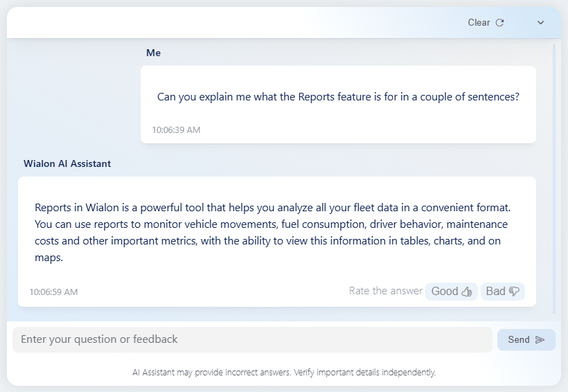Click the thumbs-up icon

pos(467,292)
